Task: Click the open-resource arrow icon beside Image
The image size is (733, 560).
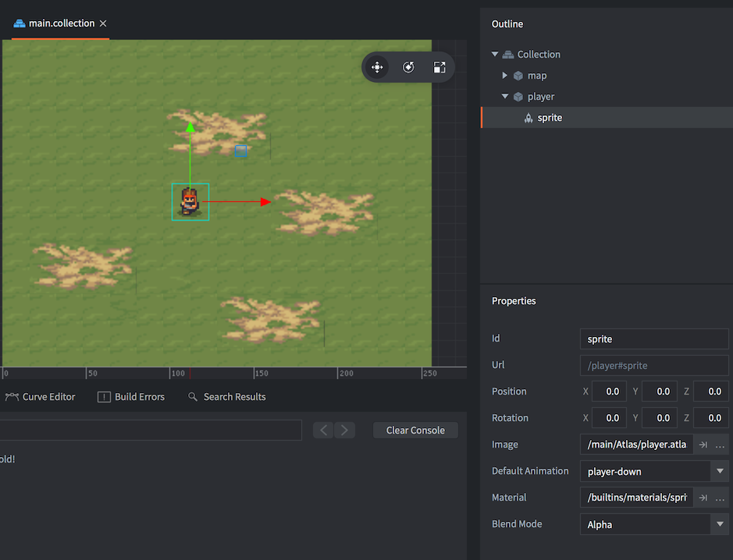Action: [x=703, y=445]
